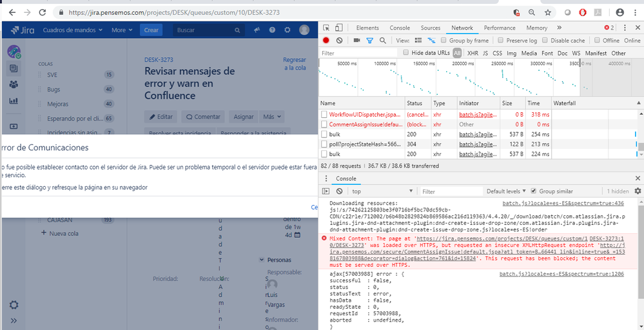The height and width of the screenshot is (330, 644).
Task: Show console sidebar icon
Action: click(x=326, y=191)
